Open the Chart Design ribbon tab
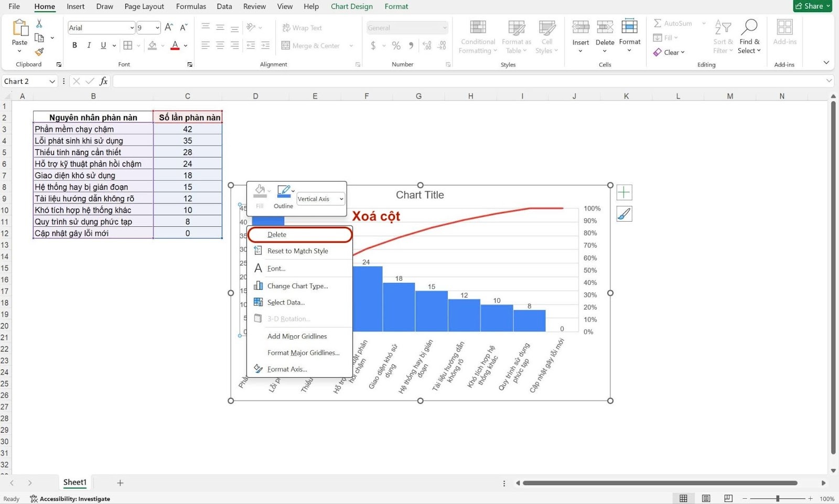Viewport: 839px width, 504px height. (x=351, y=6)
